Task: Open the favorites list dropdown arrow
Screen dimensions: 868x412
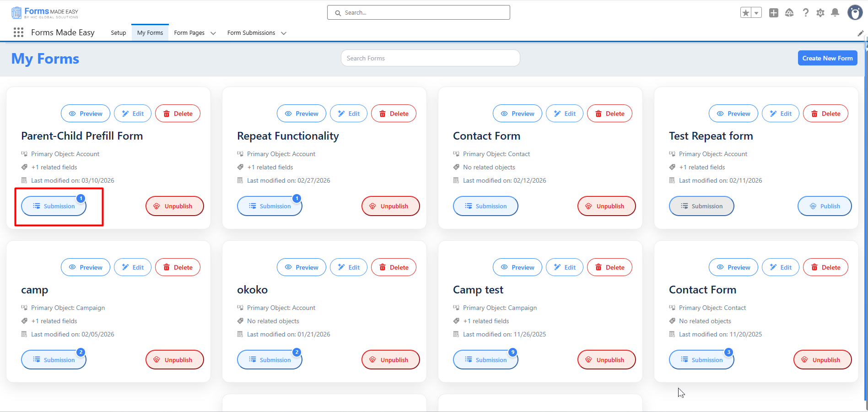Action: point(757,13)
